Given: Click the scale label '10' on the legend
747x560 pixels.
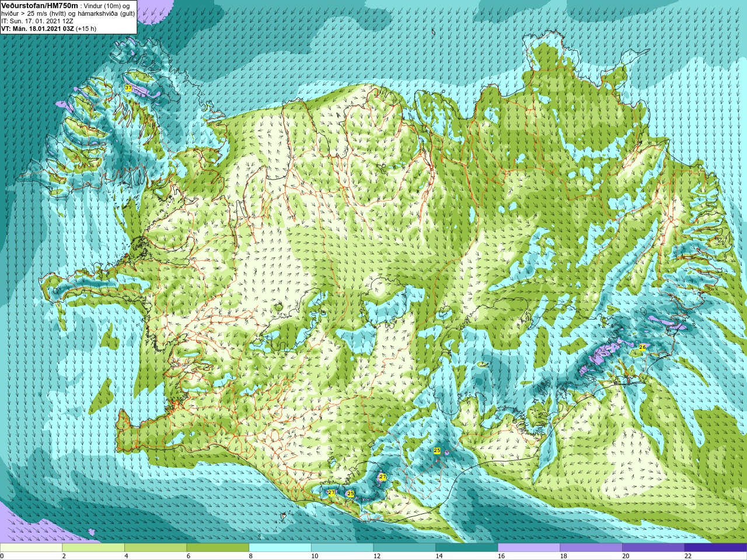Looking at the screenshot, I should pyautogui.click(x=315, y=556).
